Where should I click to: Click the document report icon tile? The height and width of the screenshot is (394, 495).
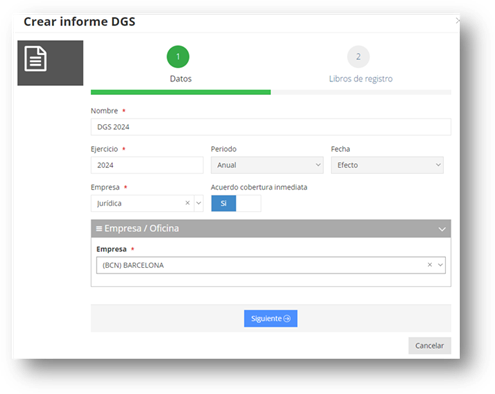click(50, 63)
